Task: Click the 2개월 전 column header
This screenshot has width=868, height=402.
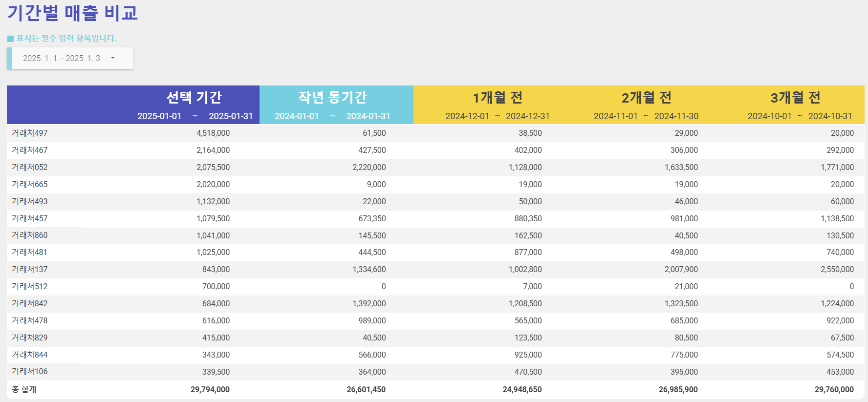Action: [646, 98]
